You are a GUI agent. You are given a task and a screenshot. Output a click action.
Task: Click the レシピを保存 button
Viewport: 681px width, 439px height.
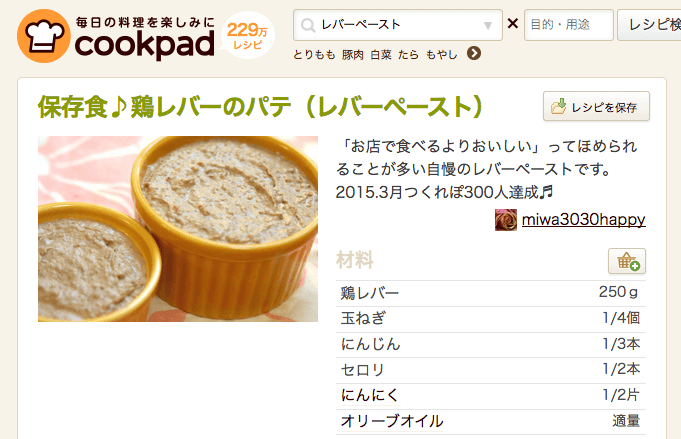click(596, 106)
